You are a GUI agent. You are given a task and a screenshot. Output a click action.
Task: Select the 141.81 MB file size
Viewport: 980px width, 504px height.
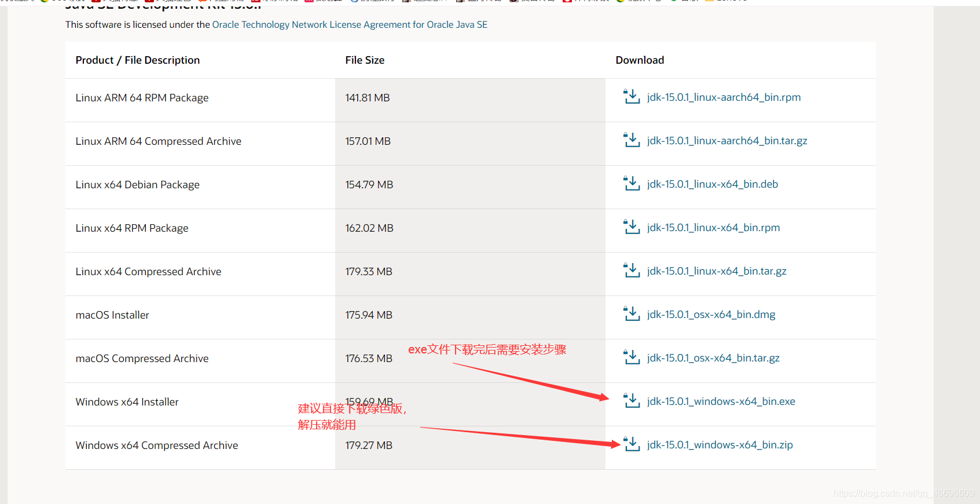click(368, 98)
